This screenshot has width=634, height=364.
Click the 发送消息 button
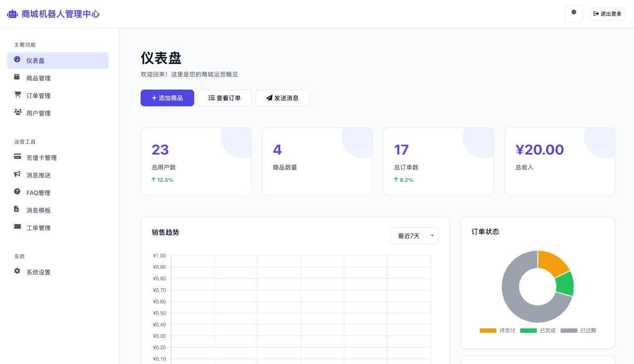[282, 98]
